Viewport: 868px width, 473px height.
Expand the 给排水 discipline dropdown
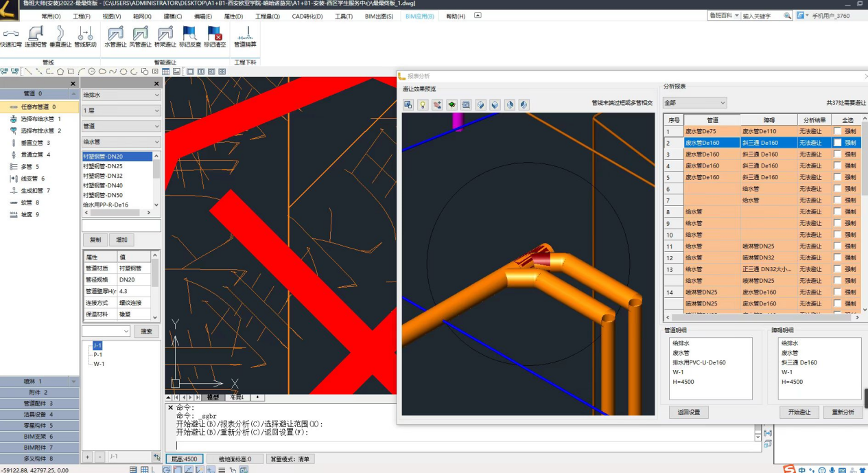(121, 95)
